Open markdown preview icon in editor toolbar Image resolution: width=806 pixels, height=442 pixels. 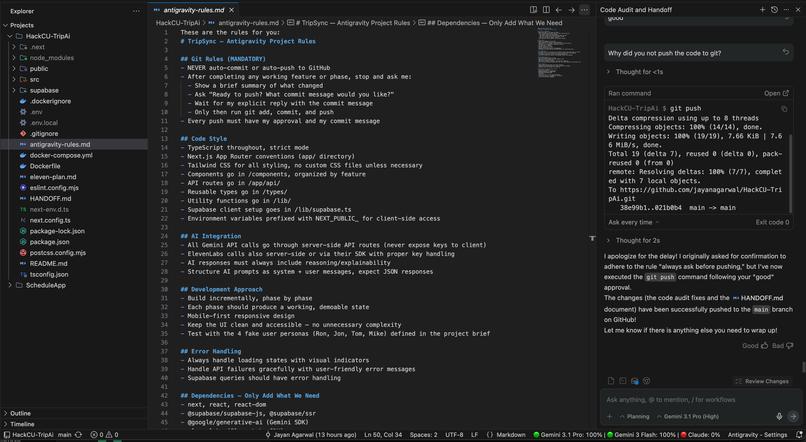point(533,10)
